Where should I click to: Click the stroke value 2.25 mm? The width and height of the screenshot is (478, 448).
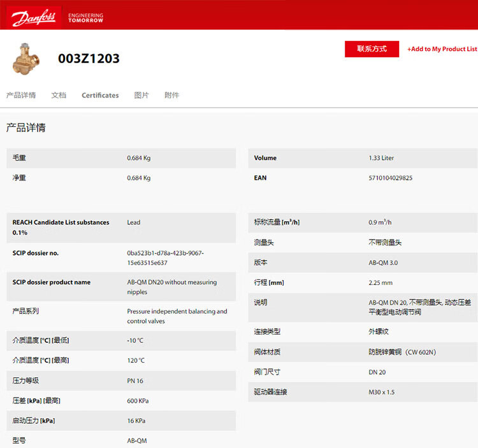(380, 282)
